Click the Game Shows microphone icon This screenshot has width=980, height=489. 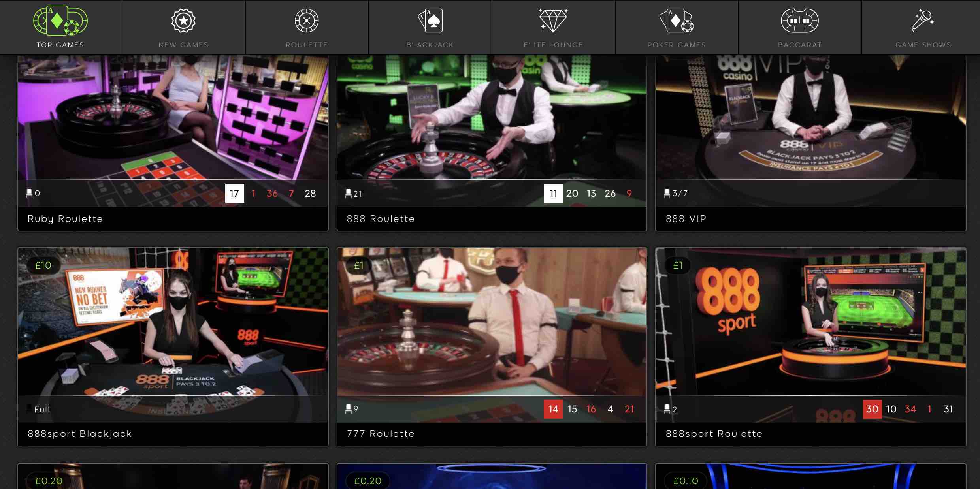[x=923, y=21]
